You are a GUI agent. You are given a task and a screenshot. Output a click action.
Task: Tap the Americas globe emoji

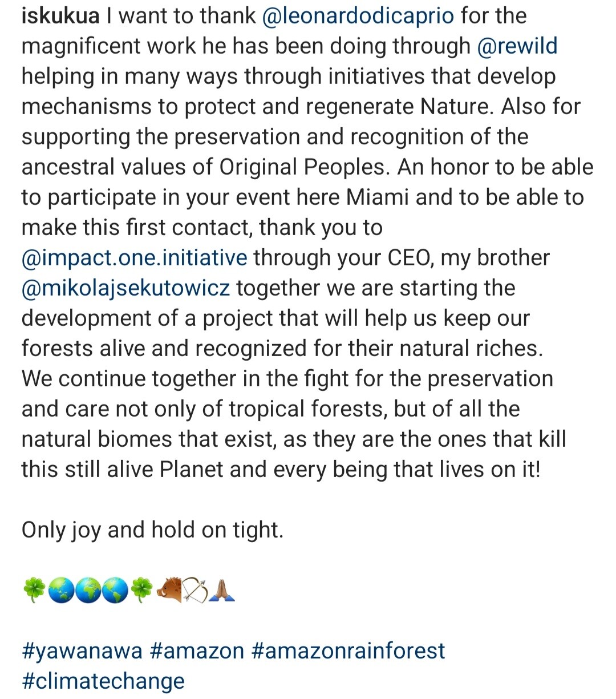click(x=115, y=591)
